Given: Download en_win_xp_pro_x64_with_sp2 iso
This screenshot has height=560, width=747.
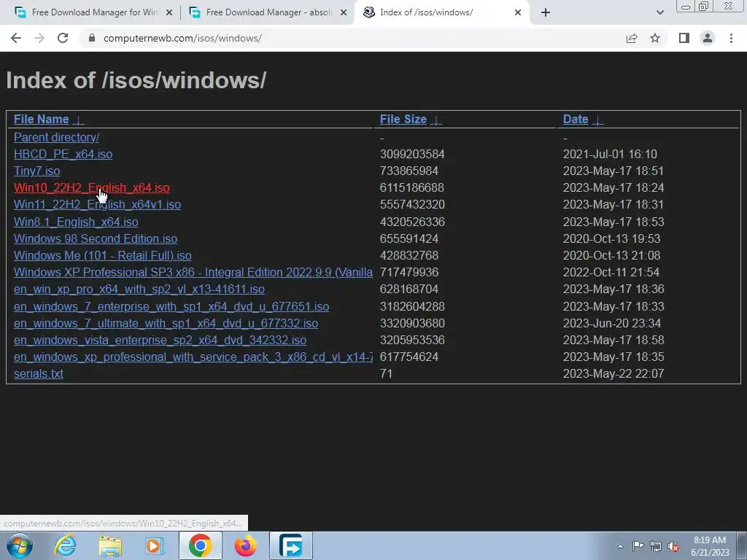Looking at the screenshot, I should pos(139,289).
